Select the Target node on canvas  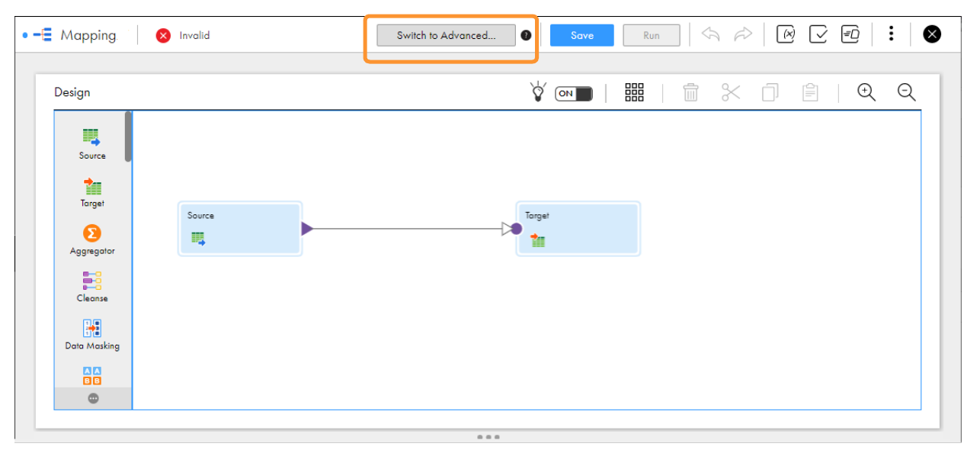pyautogui.click(x=578, y=229)
